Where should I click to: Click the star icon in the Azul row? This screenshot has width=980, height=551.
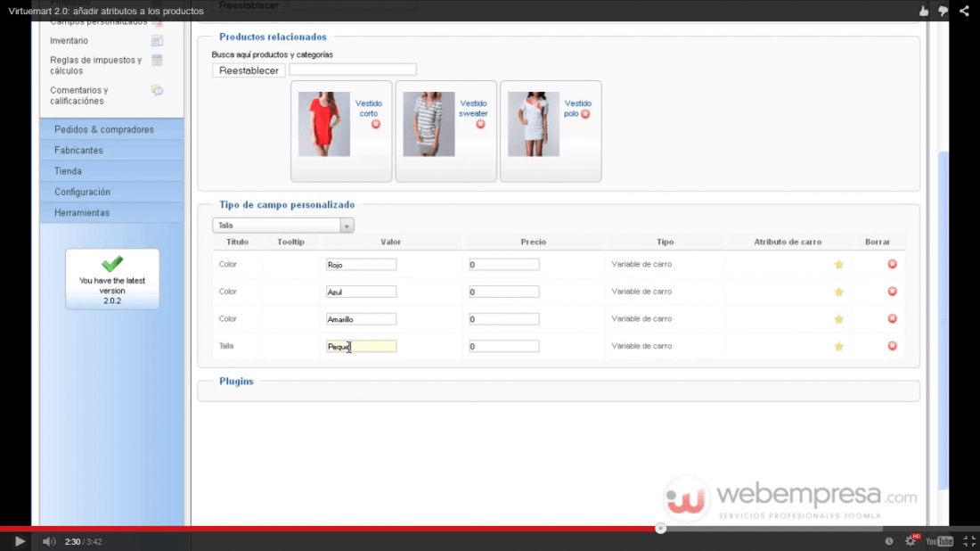(838, 292)
